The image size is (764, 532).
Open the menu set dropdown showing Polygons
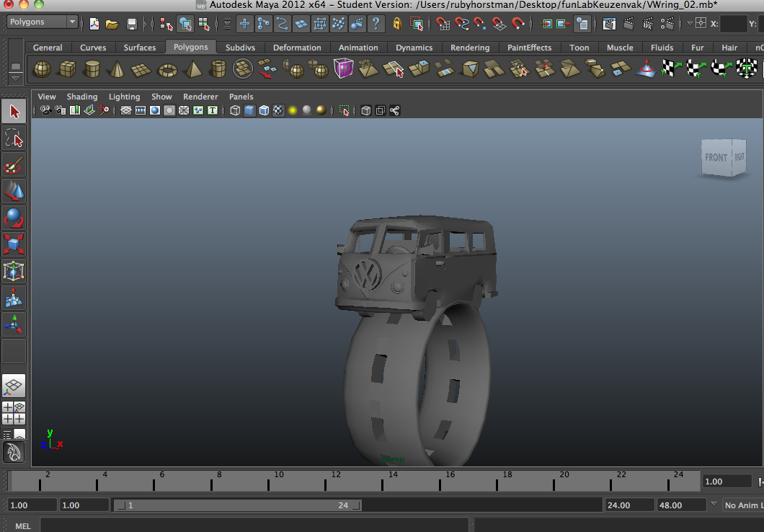point(41,22)
